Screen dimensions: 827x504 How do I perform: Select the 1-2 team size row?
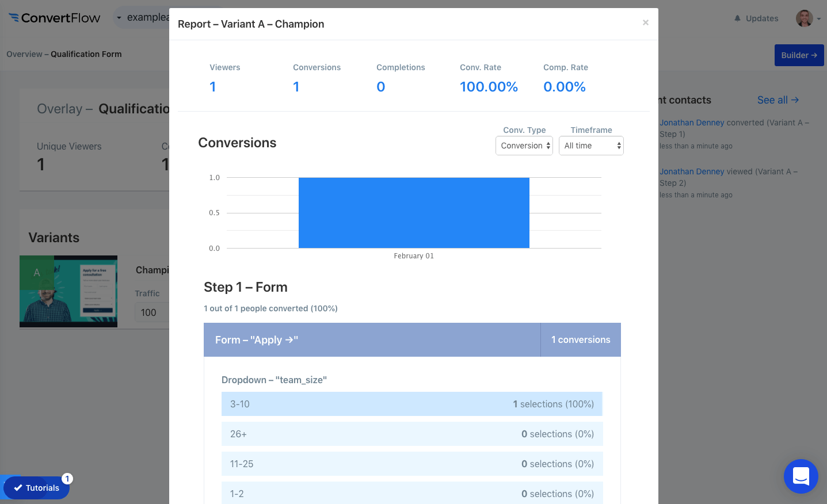pyautogui.click(x=412, y=493)
